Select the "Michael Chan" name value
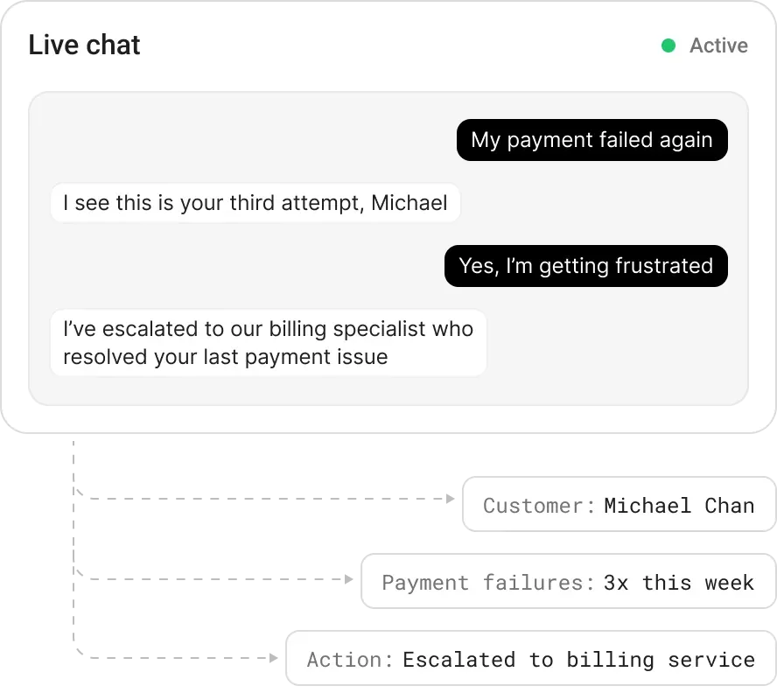Viewport: 777px width, 700px height. tap(679, 506)
